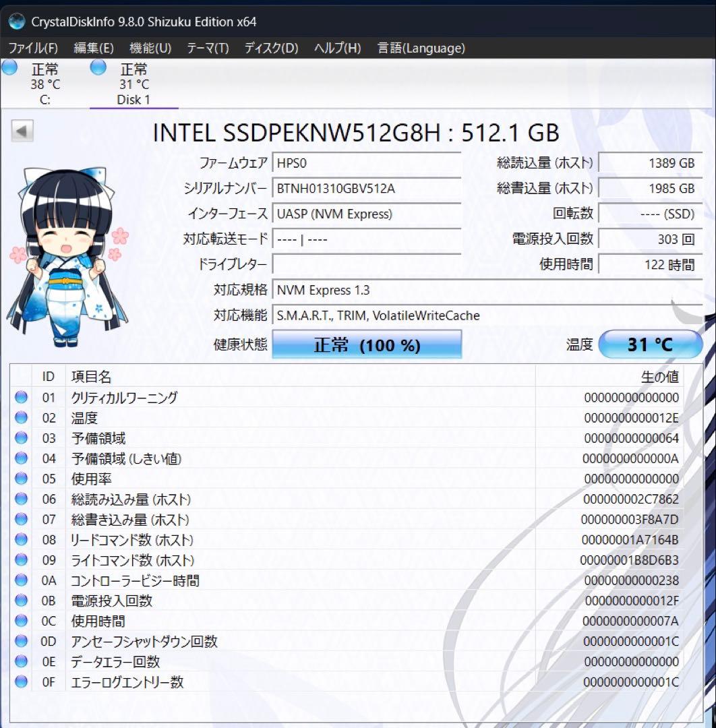Viewport: 716px width, 728px height.
Task: Click the ID column header
Action: 49,377
